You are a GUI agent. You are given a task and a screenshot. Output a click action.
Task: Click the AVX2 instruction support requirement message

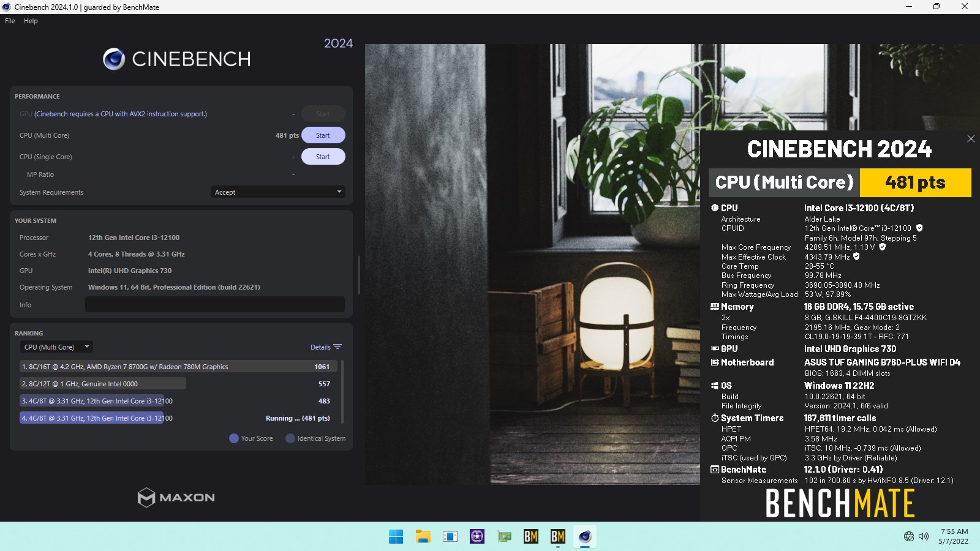(x=121, y=114)
